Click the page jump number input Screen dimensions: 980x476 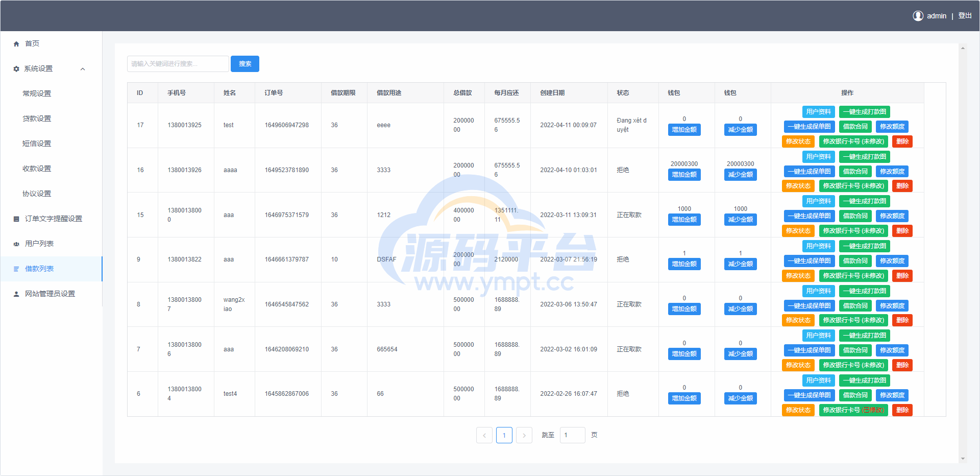[x=572, y=435]
